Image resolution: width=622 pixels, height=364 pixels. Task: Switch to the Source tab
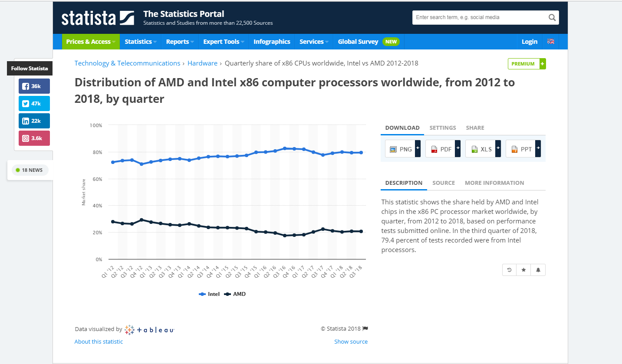[444, 183]
